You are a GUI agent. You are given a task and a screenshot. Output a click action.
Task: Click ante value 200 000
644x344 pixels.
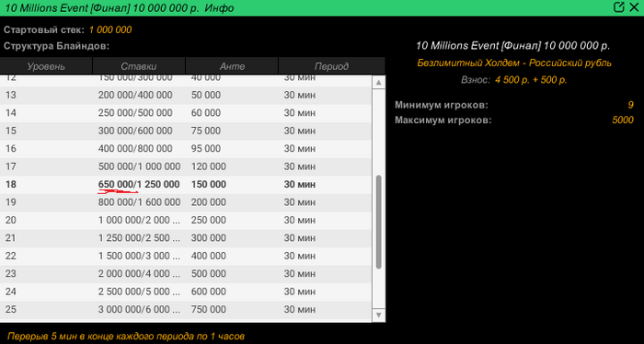208,202
